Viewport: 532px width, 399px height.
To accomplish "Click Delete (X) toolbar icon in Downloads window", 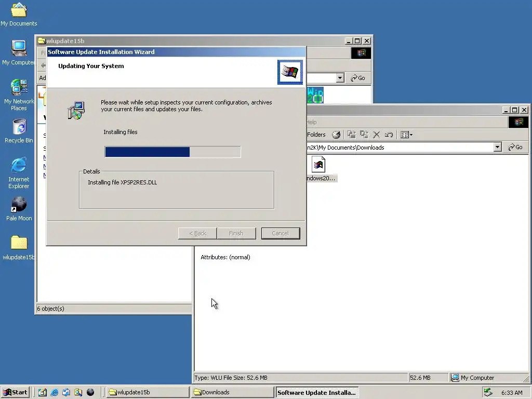I will [376, 135].
